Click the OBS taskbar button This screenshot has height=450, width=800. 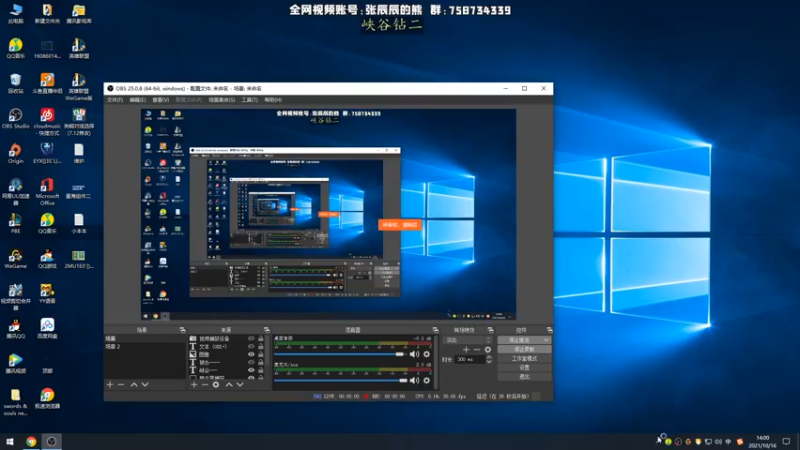pyautogui.click(x=52, y=442)
